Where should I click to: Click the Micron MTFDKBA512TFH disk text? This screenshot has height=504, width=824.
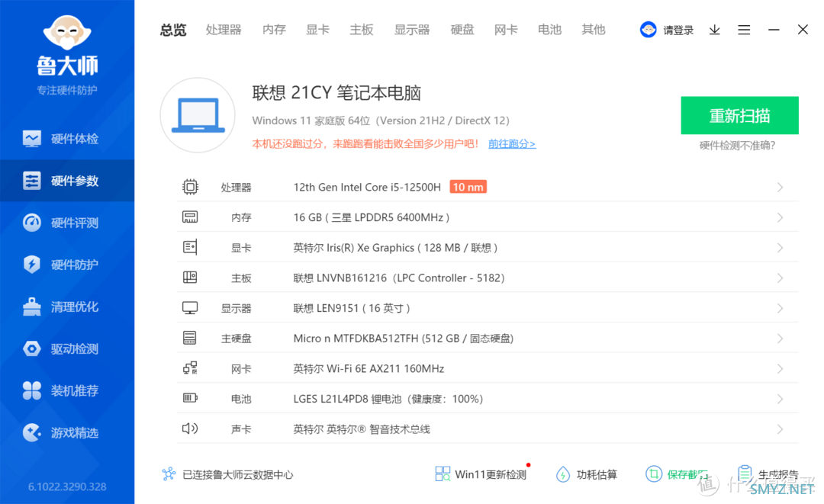403,339
